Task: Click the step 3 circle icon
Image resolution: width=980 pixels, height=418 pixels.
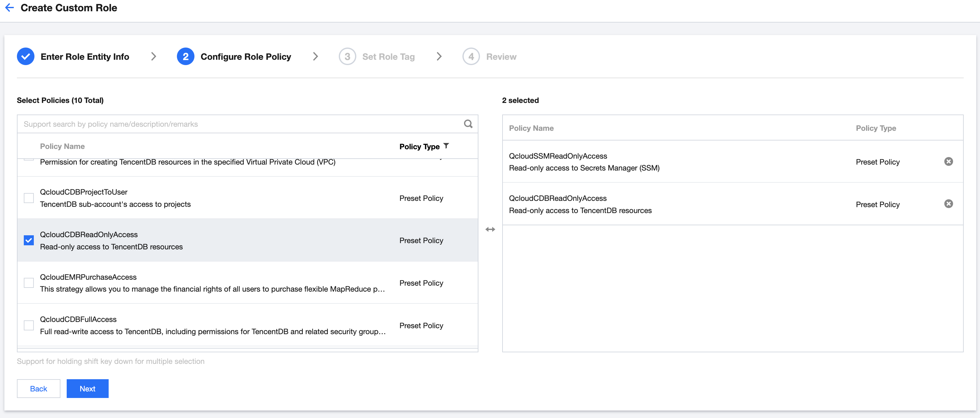Action: tap(347, 57)
